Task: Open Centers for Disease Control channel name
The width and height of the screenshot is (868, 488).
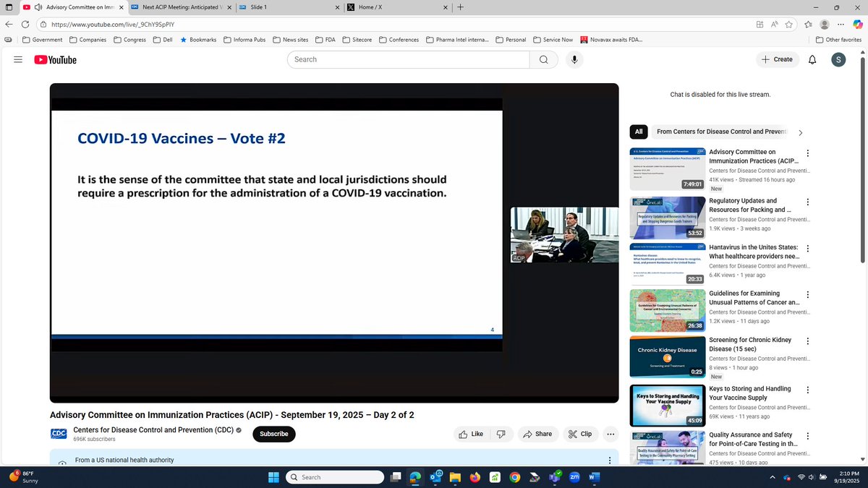Action: (x=153, y=429)
